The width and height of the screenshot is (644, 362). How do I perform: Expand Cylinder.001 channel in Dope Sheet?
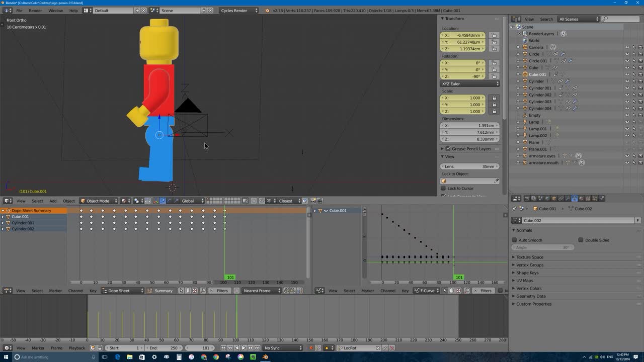3,223
